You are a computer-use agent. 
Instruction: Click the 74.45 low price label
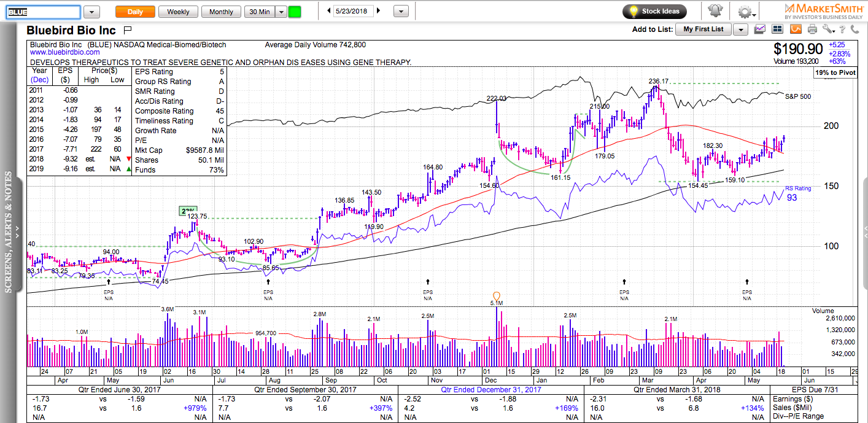click(160, 281)
